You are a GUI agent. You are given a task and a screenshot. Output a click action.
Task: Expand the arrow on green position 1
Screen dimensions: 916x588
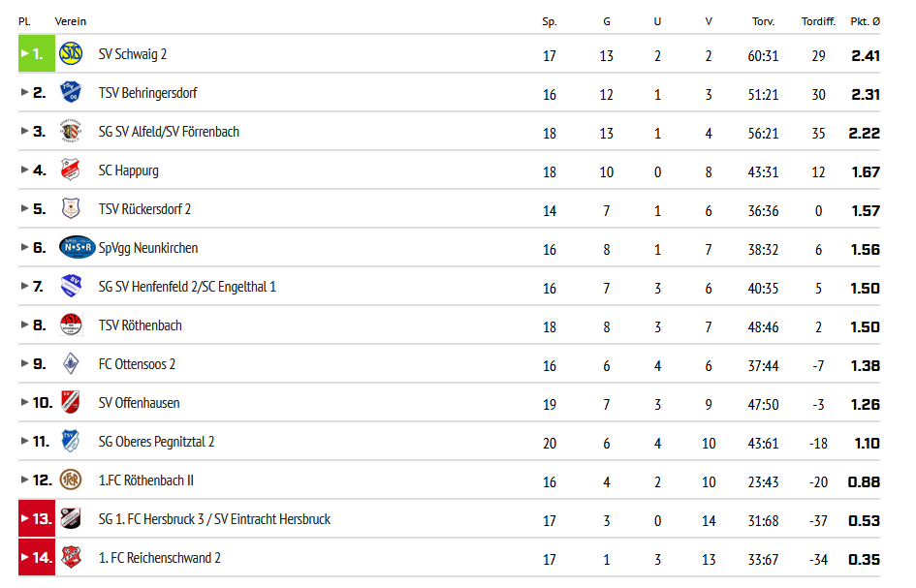[x=24, y=53]
